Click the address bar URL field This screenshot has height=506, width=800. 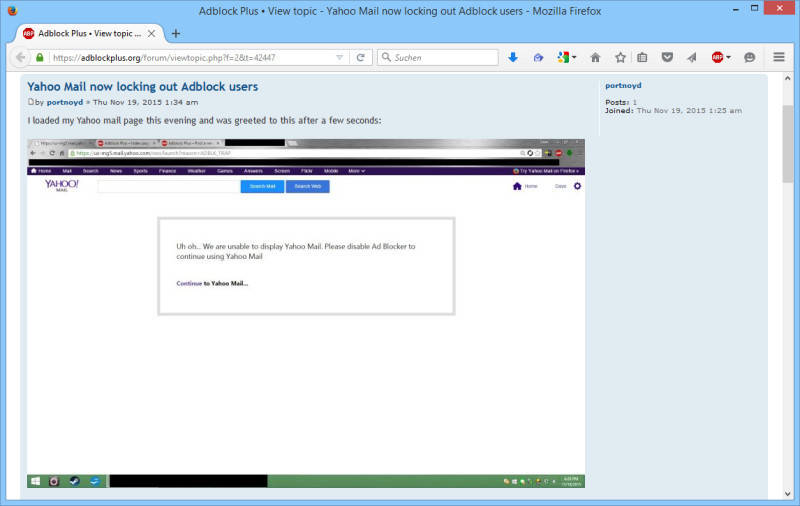click(x=191, y=58)
